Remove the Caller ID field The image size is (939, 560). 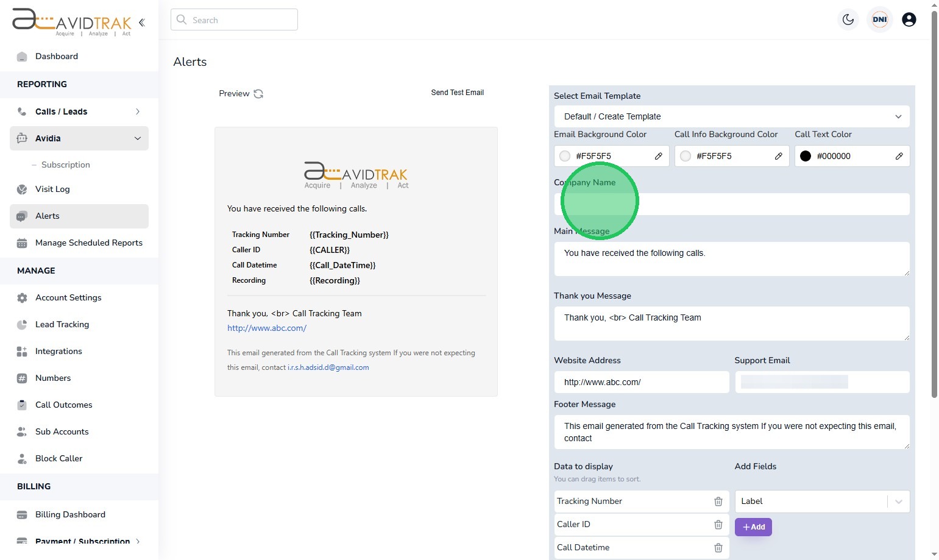[718, 525]
